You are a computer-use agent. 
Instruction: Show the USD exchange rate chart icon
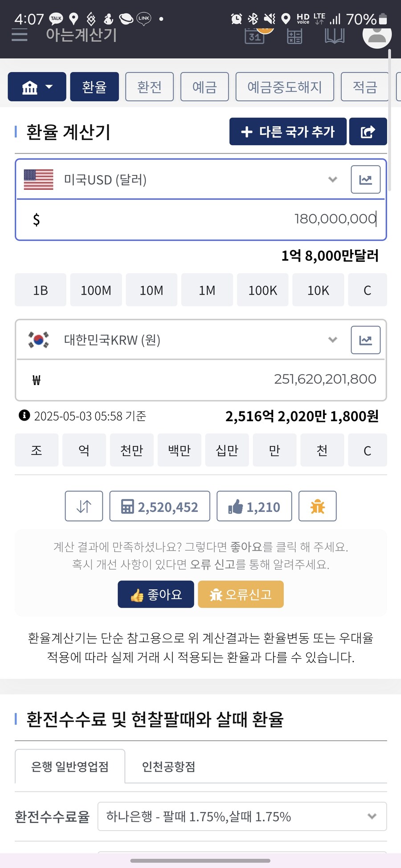tap(365, 179)
